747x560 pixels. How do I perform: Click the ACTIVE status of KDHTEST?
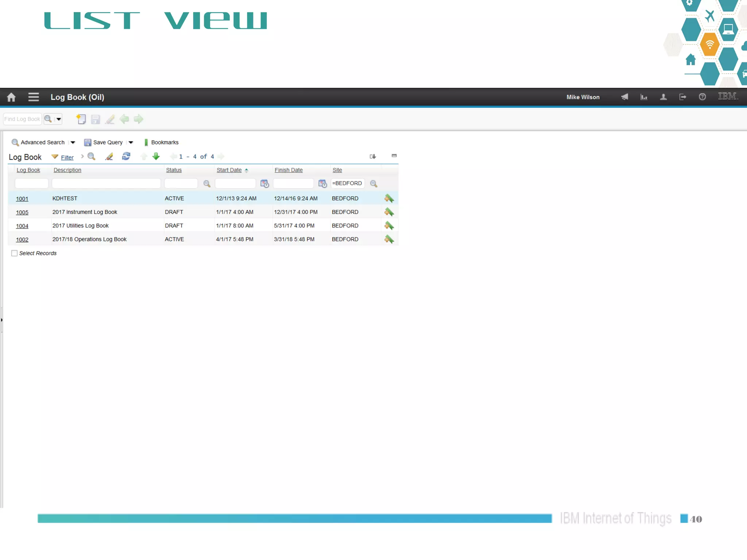[x=174, y=198]
